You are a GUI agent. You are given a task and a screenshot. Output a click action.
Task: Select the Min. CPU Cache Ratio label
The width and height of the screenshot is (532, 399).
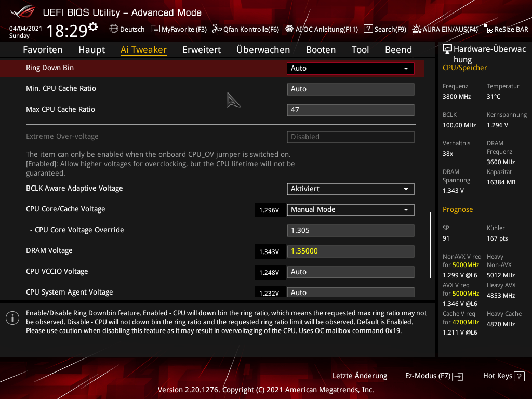pos(61,88)
